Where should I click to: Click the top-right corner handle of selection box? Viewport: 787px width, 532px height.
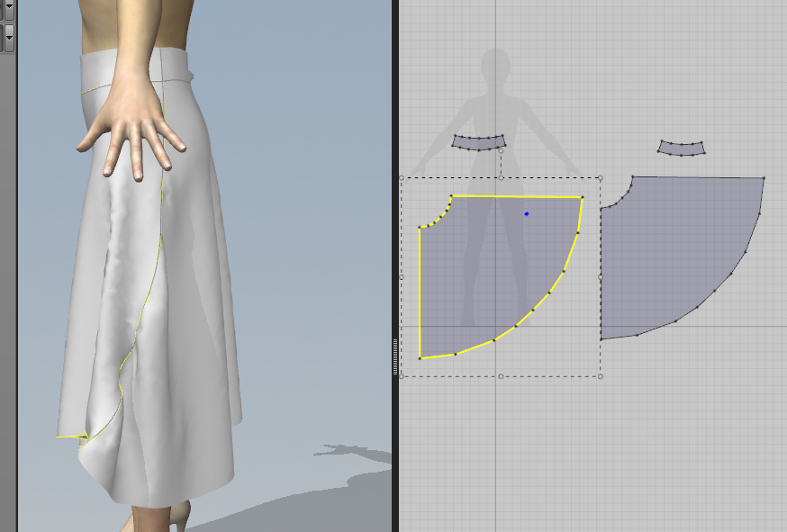[x=601, y=177]
